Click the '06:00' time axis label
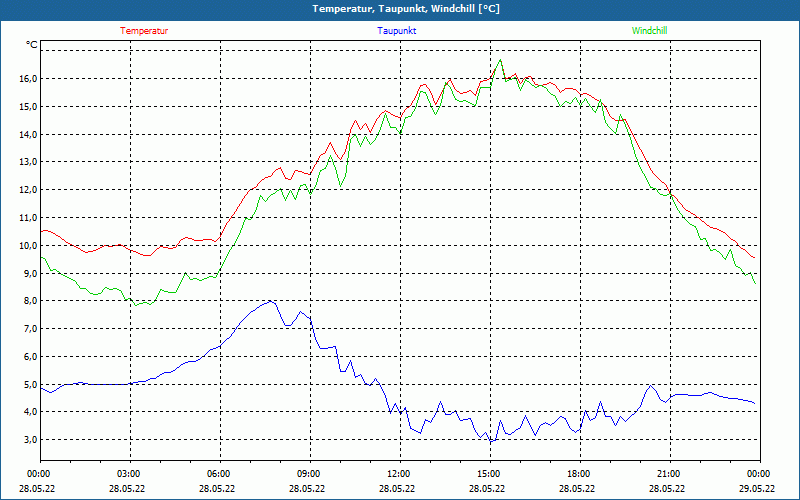Screen dimensions: 800x500 point(217,474)
